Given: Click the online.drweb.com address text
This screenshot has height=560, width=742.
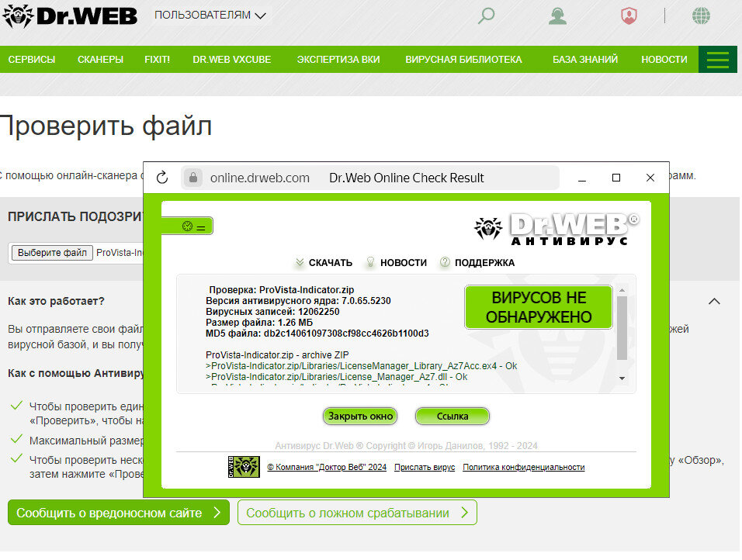Looking at the screenshot, I should pos(260,178).
